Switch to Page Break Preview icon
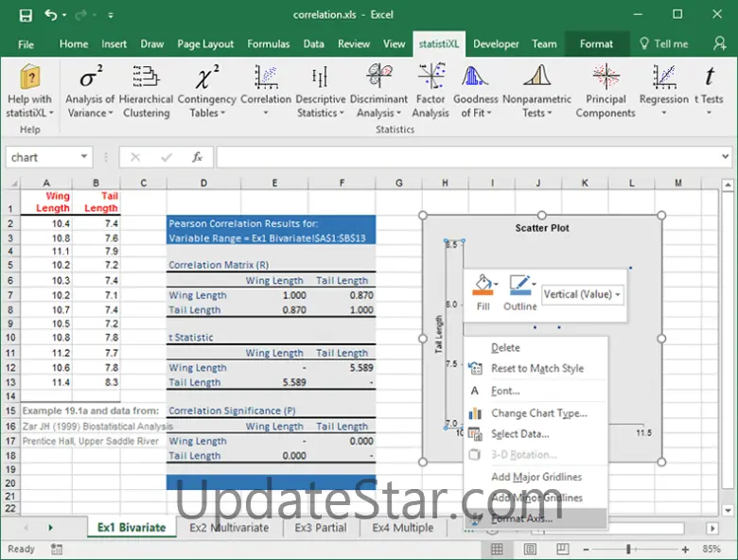This screenshot has height=560, width=738. 562,549
